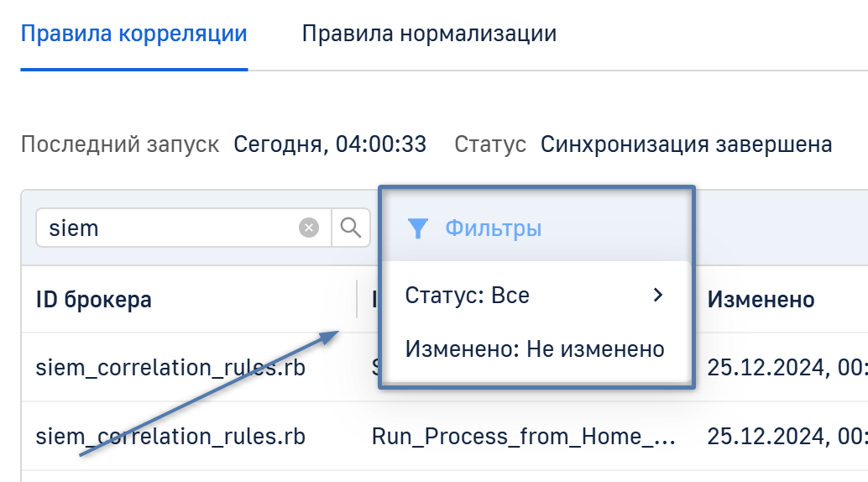The image size is (868, 482).
Task: Select the Статус: Все filter option
Action: 468,296
